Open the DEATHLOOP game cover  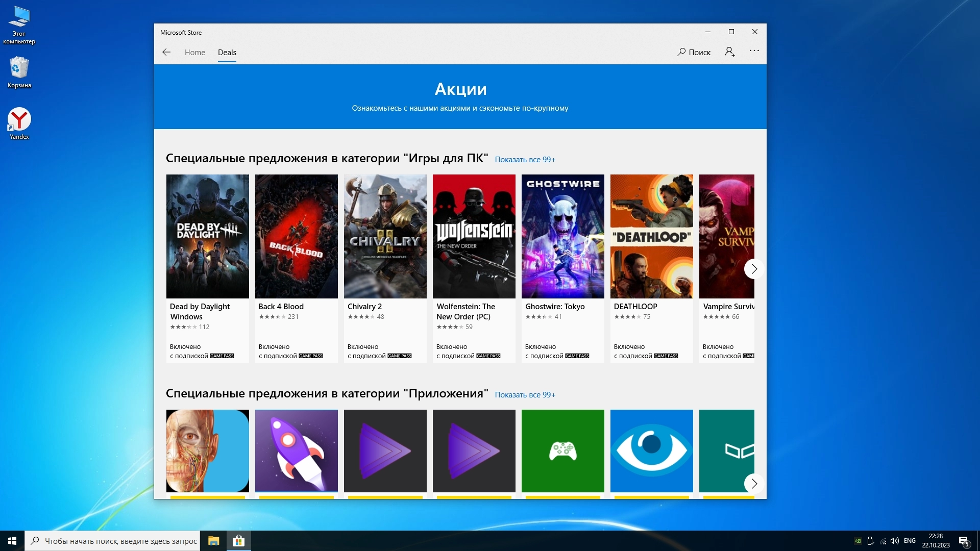point(651,236)
